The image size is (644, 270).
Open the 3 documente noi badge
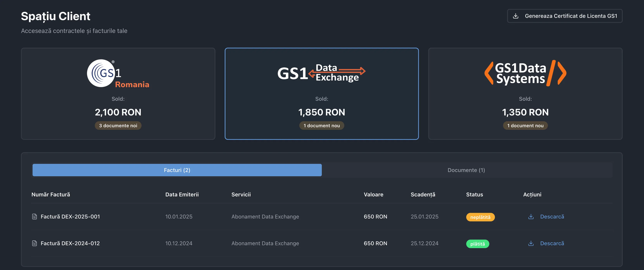point(118,126)
